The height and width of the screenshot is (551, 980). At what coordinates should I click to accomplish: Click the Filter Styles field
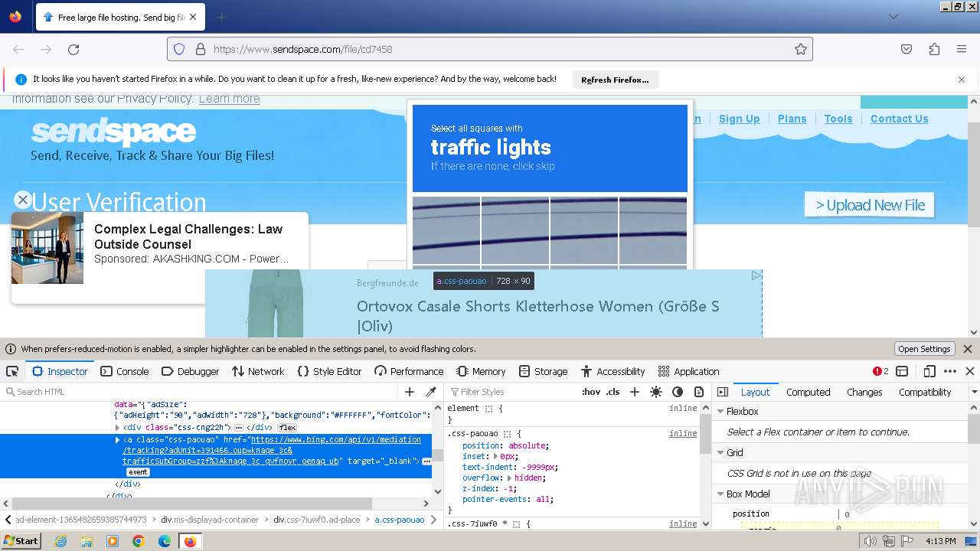click(x=511, y=392)
